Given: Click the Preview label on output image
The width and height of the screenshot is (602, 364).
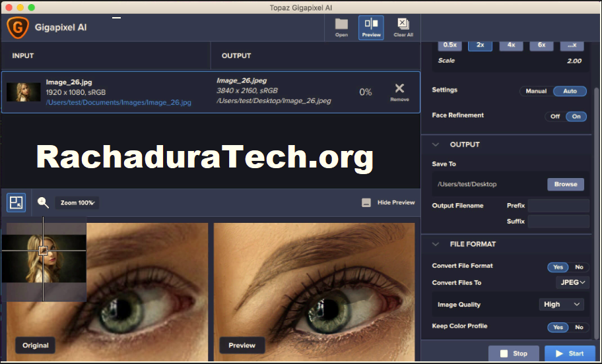Looking at the screenshot, I should tap(242, 345).
